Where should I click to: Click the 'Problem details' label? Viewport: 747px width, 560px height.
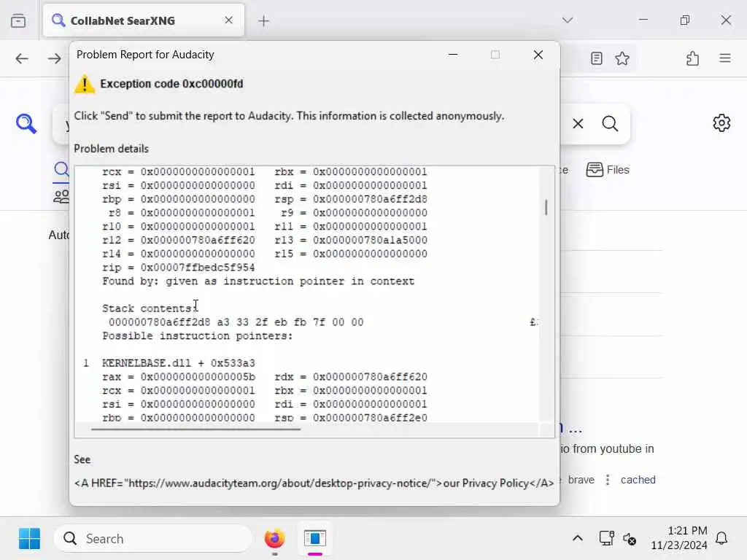pyautogui.click(x=111, y=149)
